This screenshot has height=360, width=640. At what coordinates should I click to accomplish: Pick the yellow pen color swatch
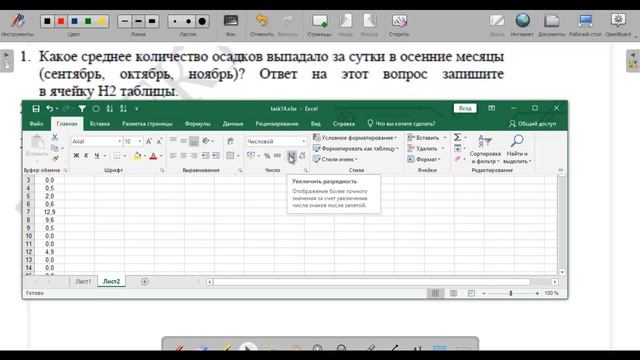(102, 21)
